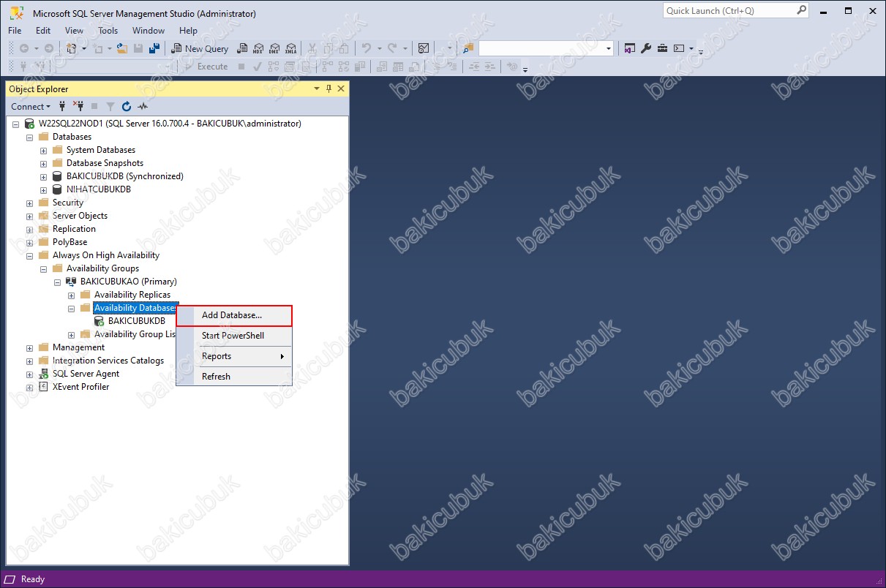Viewport: 886px width, 588px height.
Task: Open the Edit menu
Action: (43, 30)
